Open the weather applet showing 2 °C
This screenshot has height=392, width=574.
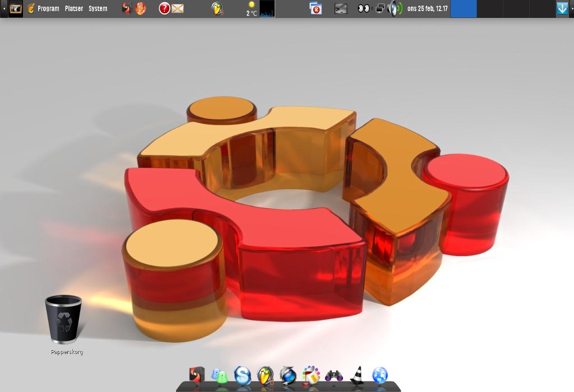[x=252, y=9]
